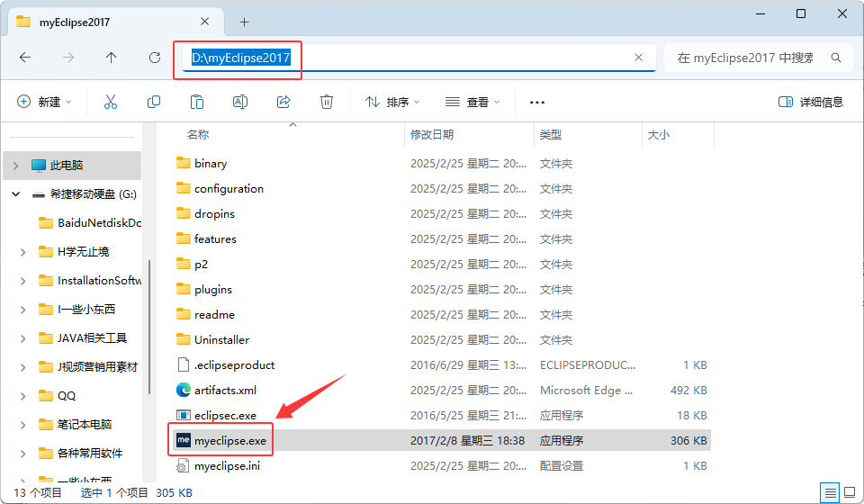Share the selected file
Image resolution: width=864 pixels, height=504 pixels.
click(x=283, y=102)
